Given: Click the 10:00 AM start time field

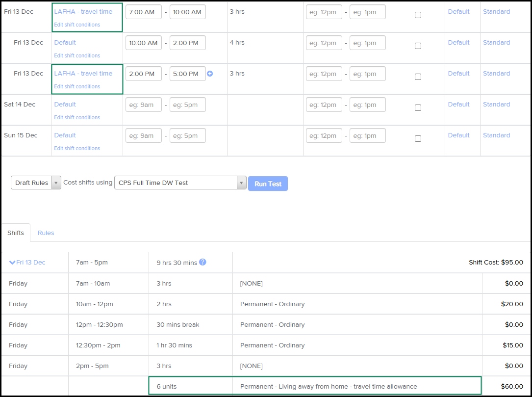Looking at the screenshot, I should click(144, 43).
